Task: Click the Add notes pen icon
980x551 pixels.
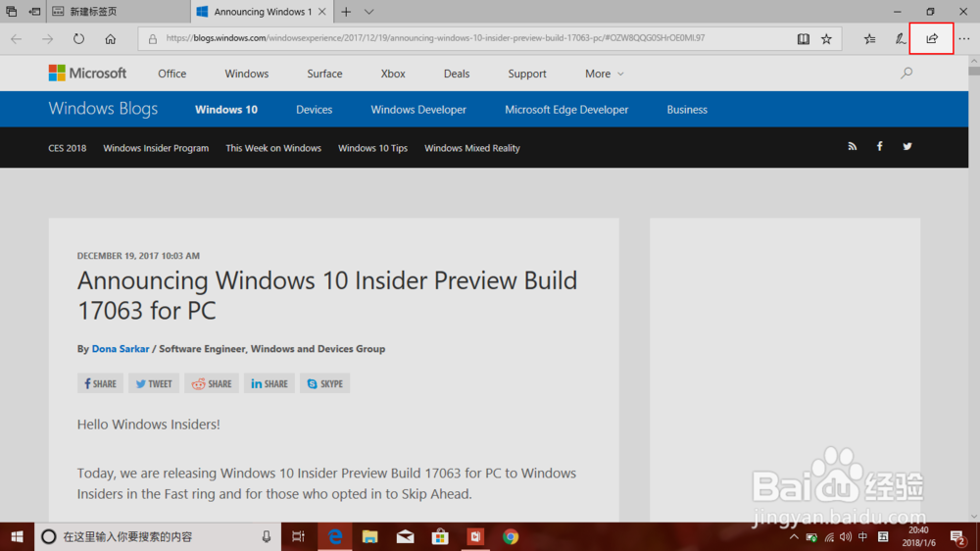Action: (900, 38)
